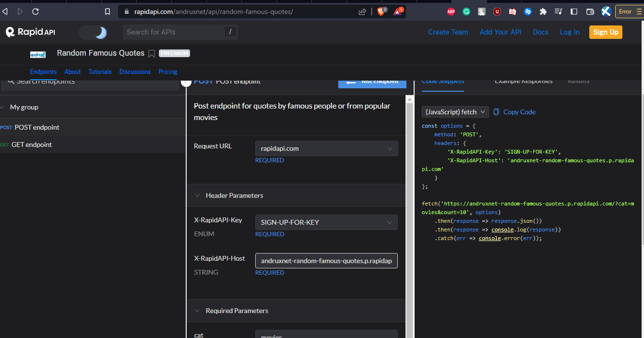This screenshot has height=338, width=644.
Task: Click the browser bookmark page icon
Action: tap(107, 12)
